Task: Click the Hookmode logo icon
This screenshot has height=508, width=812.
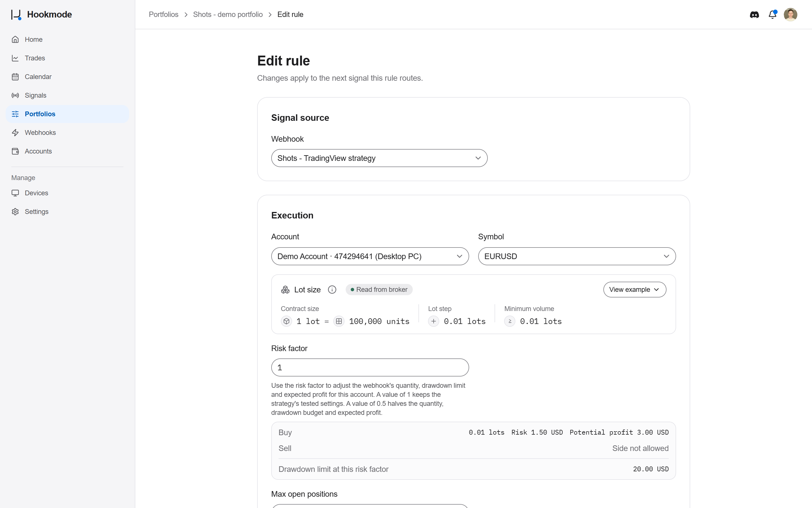Action: click(16, 14)
